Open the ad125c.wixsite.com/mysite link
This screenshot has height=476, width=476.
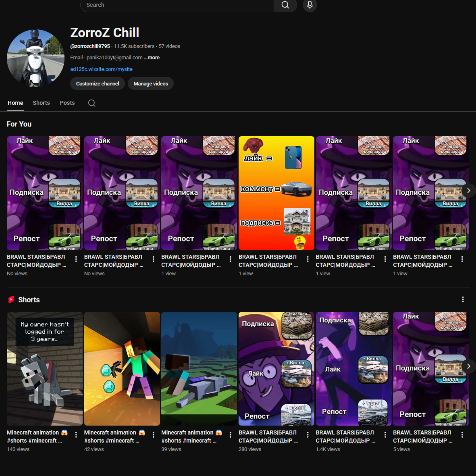101,69
